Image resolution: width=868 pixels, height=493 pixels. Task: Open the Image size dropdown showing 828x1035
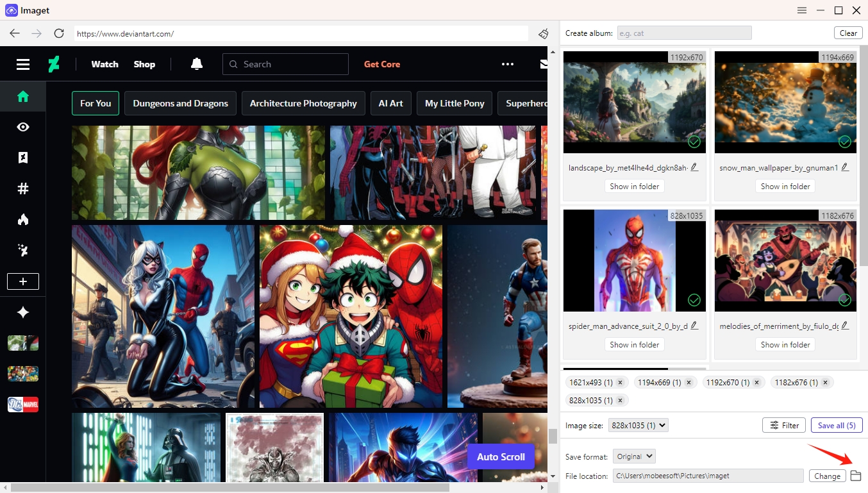pyautogui.click(x=638, y=424)
